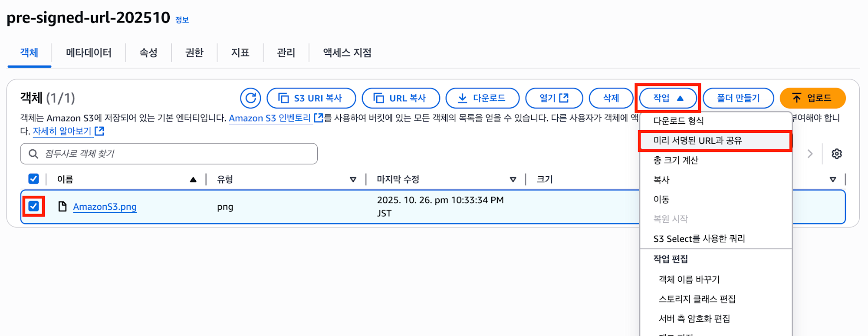Click the search magnifier icon

(x=33, y=154)
